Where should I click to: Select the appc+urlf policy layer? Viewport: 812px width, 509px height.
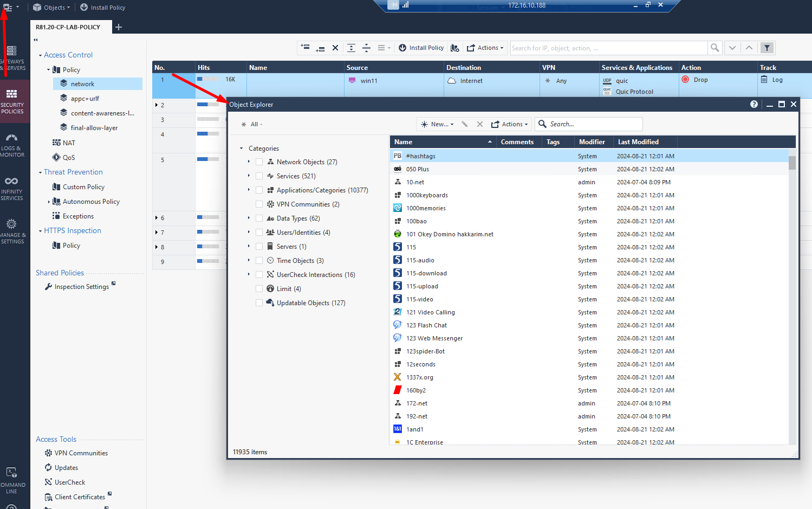[85, 99]
